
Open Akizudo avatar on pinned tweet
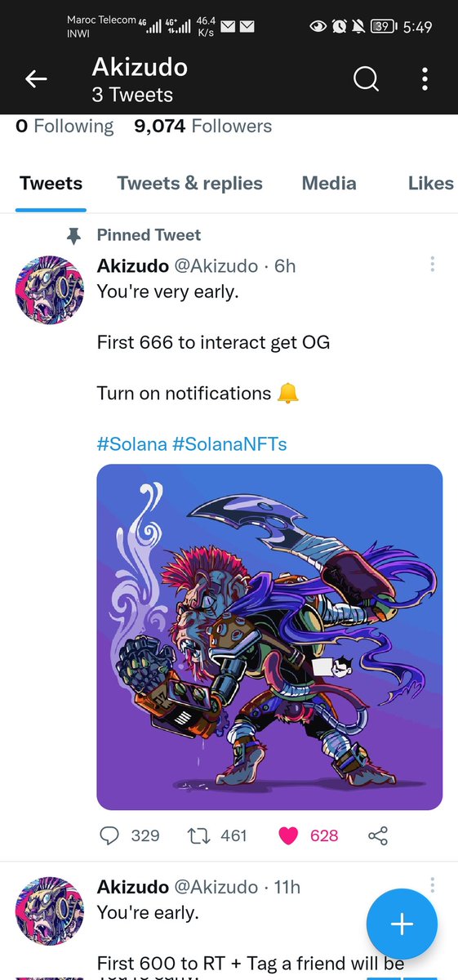click(x=50, y=289)
